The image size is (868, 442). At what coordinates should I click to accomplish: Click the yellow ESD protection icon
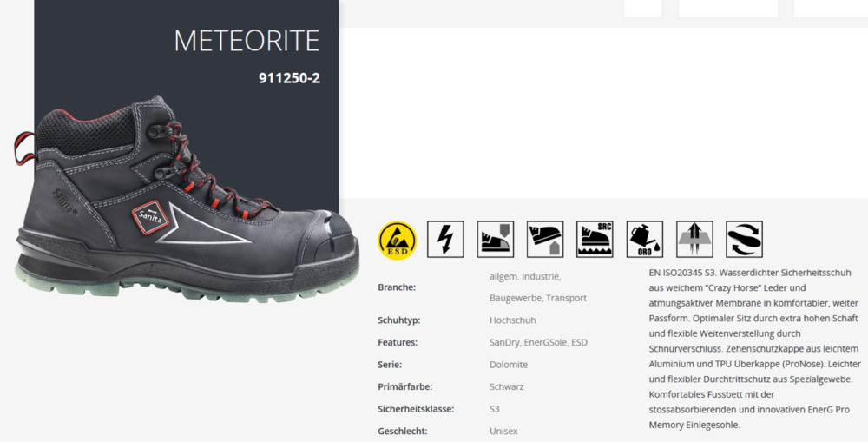pyautogui.click(x=397, y=240)
